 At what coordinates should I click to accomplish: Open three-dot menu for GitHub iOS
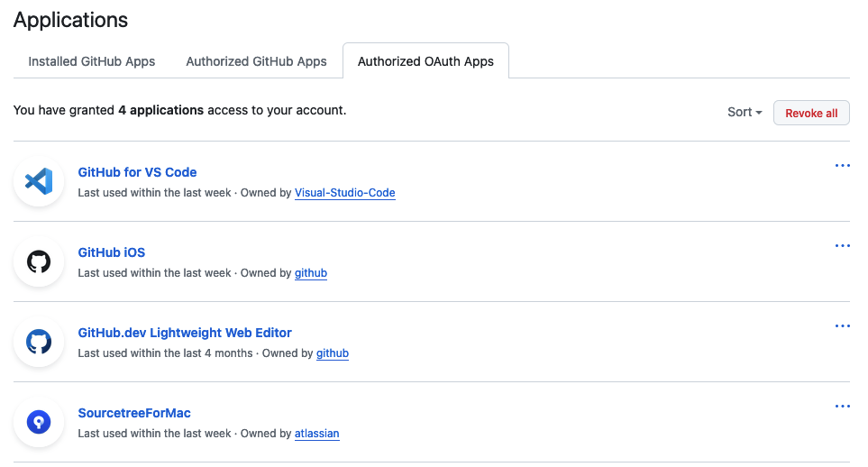(x=842, y=246)
